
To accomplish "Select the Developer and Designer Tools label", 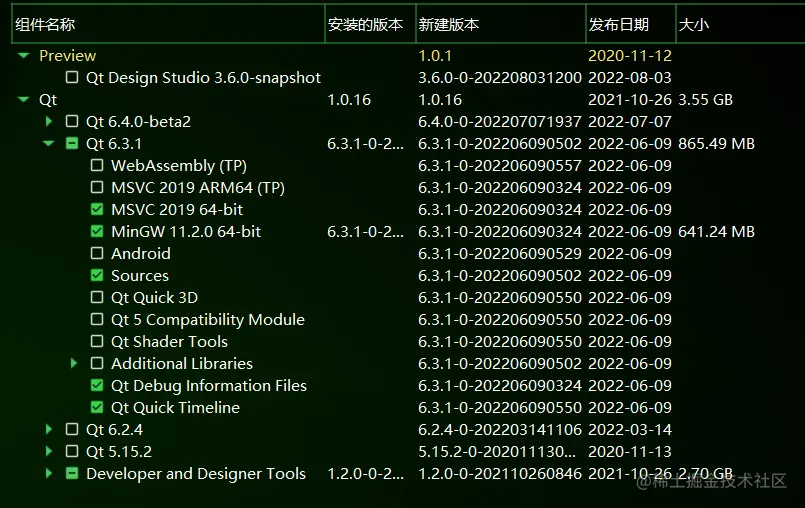I will point(196,474).
